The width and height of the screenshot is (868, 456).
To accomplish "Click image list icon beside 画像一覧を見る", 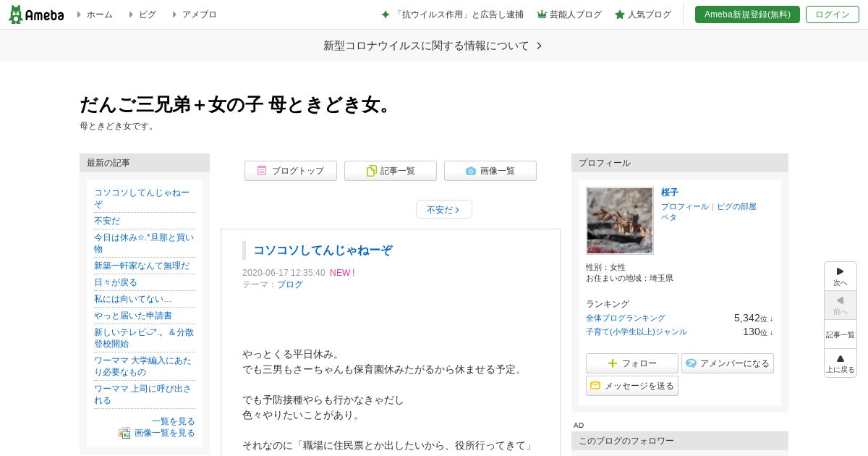I will point(124,433).
